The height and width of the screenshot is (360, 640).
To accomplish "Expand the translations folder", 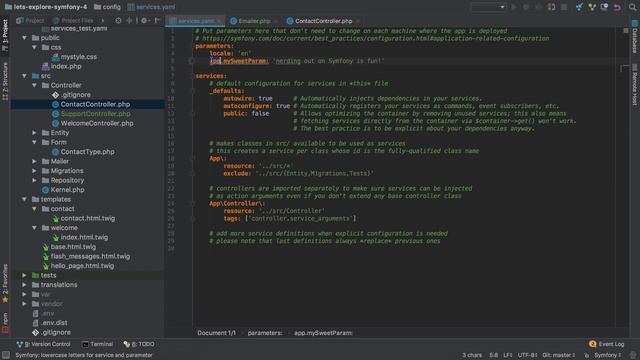I will 24,284.
